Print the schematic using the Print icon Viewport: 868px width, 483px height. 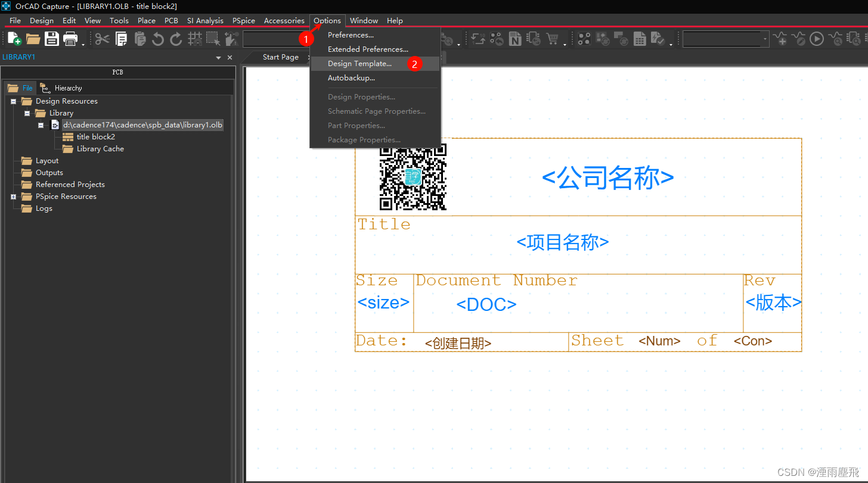[70, 38]
